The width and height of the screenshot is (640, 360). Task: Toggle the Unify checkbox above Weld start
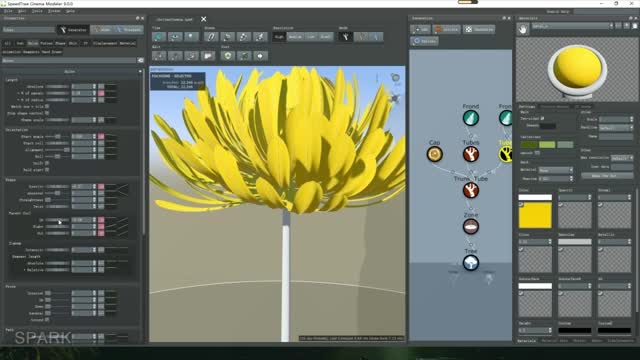pyautogui.click(x=47, y=163)
